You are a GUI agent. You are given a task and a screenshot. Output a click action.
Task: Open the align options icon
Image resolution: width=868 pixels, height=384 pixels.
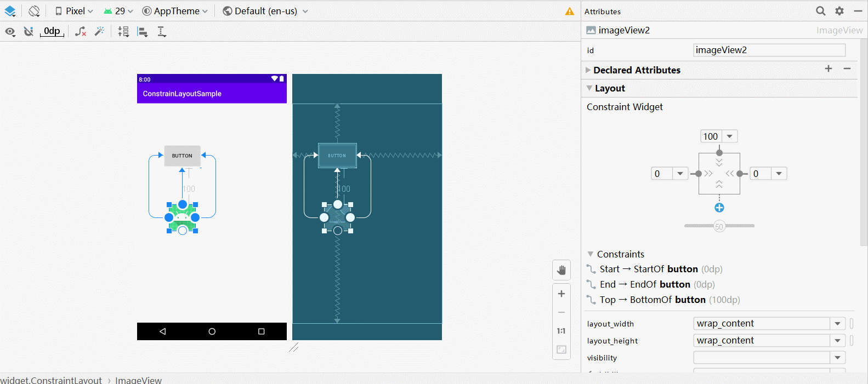coord(143,32)
